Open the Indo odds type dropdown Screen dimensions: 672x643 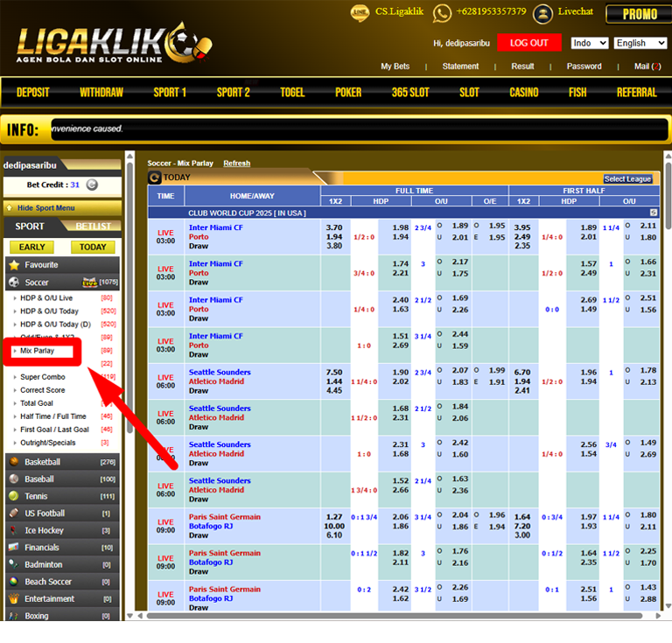point(590,43)
